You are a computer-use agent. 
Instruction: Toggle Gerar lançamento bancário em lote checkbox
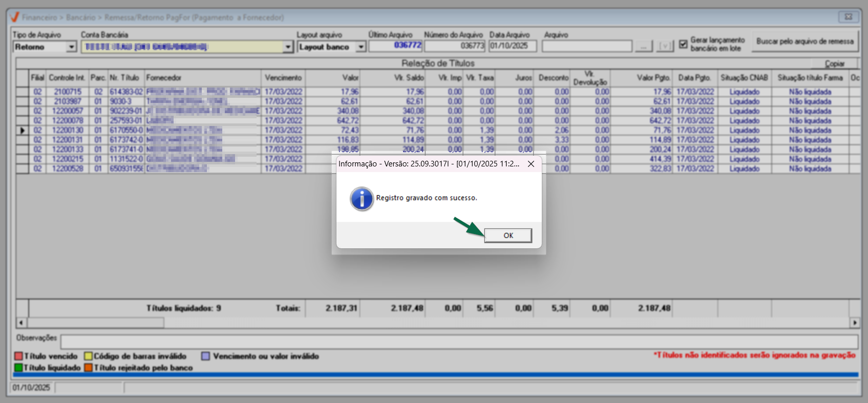[683, 45]
